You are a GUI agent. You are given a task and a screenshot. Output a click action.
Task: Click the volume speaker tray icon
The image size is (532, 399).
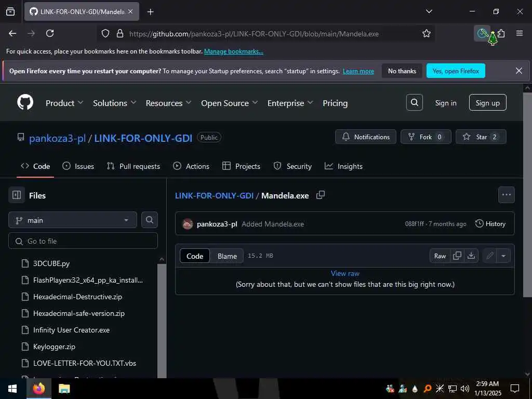point(464,389)
